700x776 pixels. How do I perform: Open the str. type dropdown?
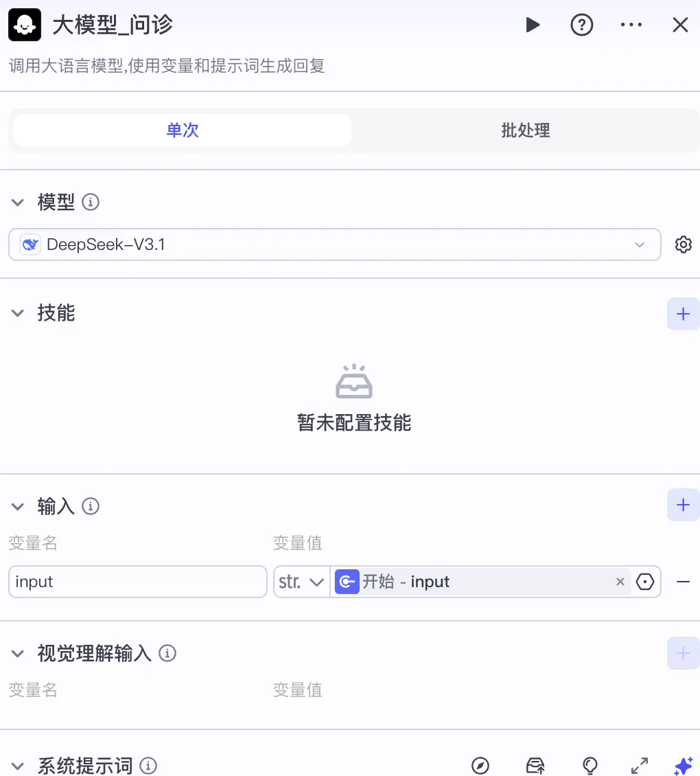(301, 582)
